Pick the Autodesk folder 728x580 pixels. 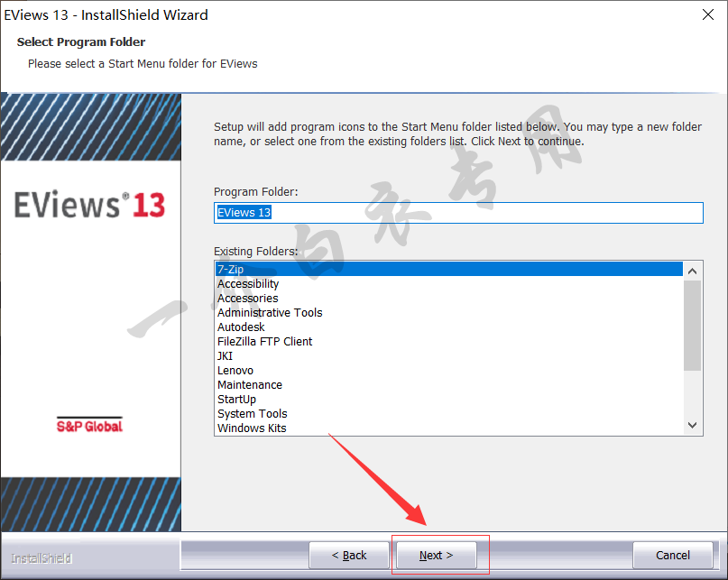click(449, 327)
